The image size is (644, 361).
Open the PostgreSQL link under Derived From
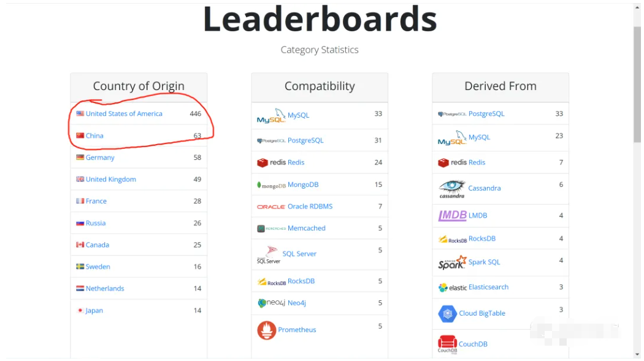pyautogui.click(x=486, y=113)
